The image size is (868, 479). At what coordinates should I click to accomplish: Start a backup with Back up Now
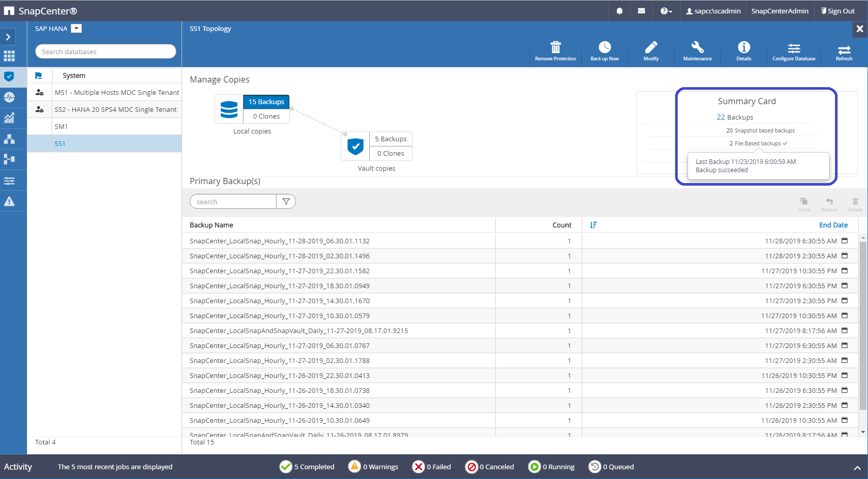click(604, 51)
